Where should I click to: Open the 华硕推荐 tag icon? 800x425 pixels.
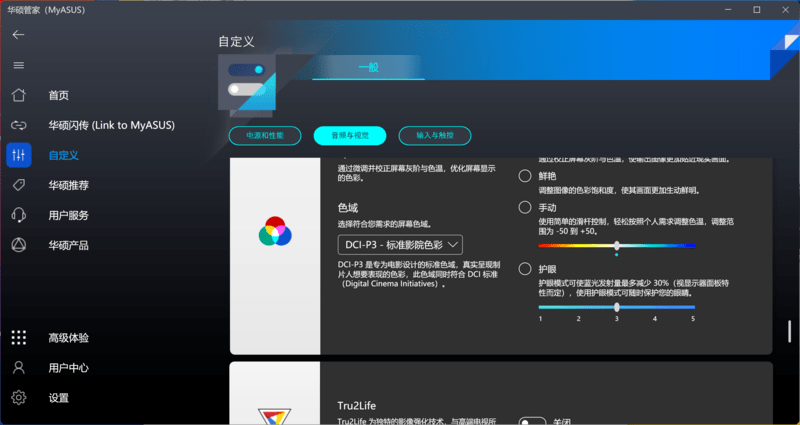[x=18, y=185]
